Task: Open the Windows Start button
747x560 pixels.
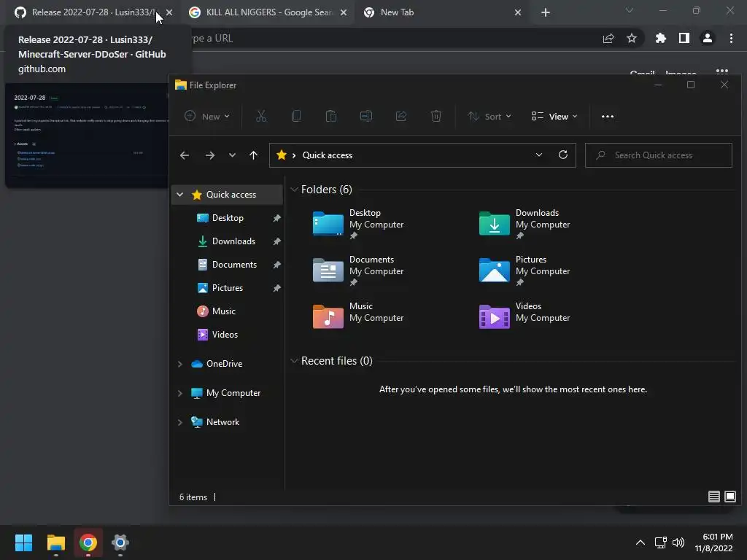Action: (23, 542)
